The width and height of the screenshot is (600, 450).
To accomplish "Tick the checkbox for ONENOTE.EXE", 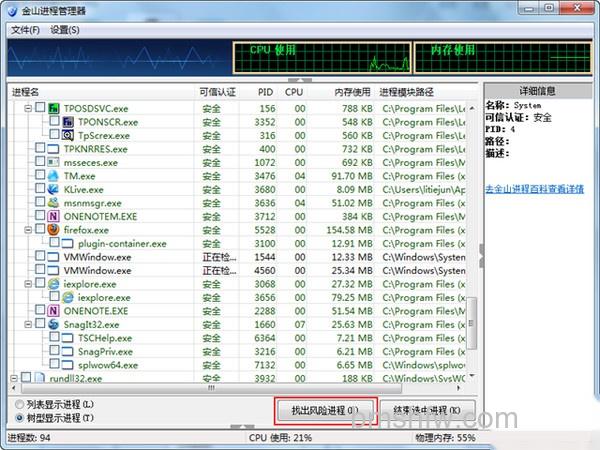I will pos(40,310).
